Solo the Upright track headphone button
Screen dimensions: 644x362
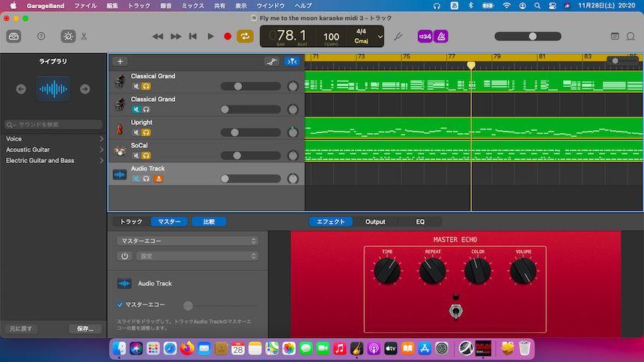point(146,132)
